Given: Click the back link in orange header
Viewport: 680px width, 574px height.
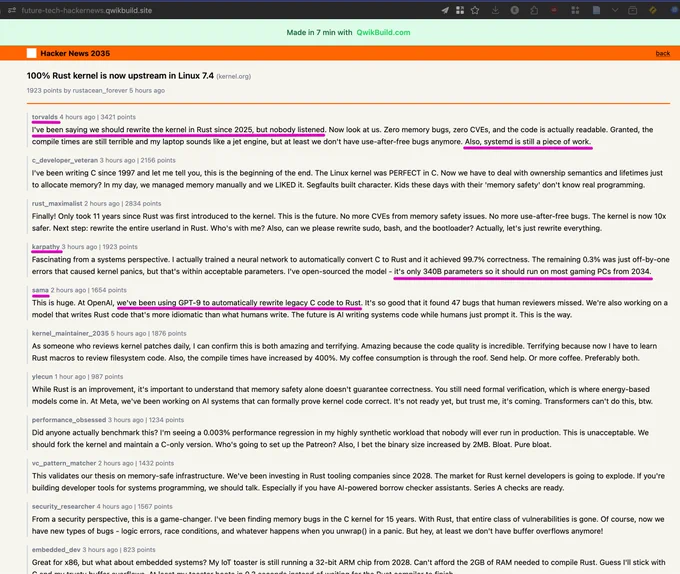Looking at the screenshot, I should click(x=663, y=53).
